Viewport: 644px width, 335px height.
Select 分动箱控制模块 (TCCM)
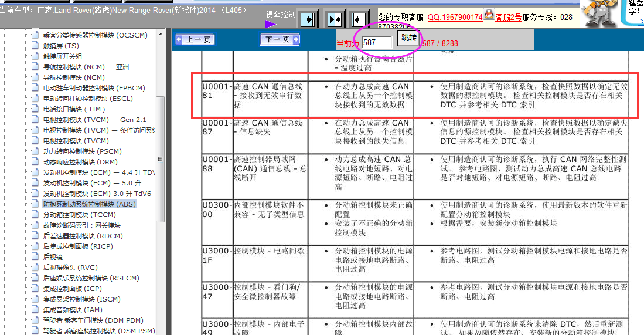tap(79, 215)
